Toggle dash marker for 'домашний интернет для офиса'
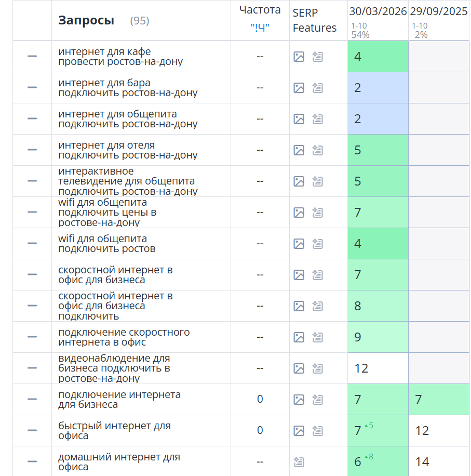The image size is (471, 476). 32,461
